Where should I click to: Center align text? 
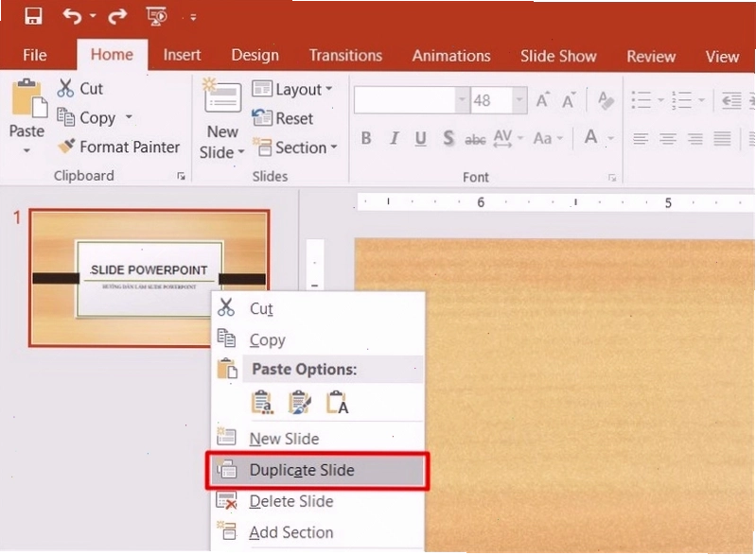pyautogui.click(x=668, y=139)
